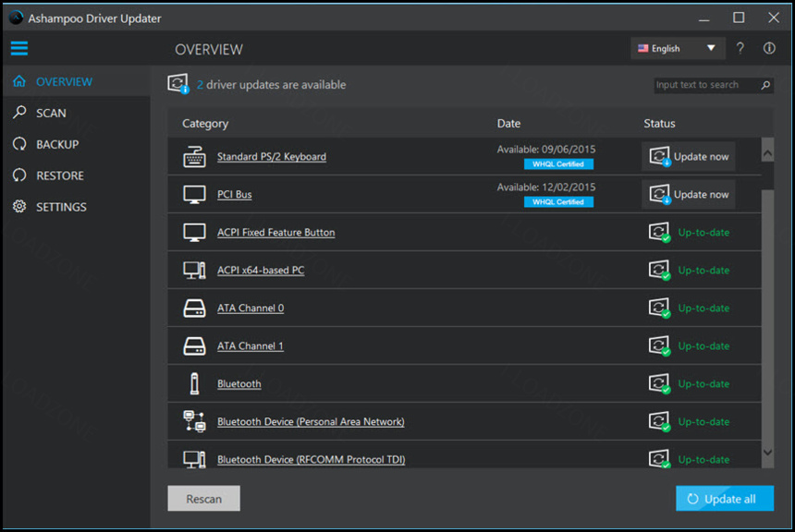795x532 pixels.
Task: Click up-to-date status icon for Bluetooth row
Action: (659, 383)
